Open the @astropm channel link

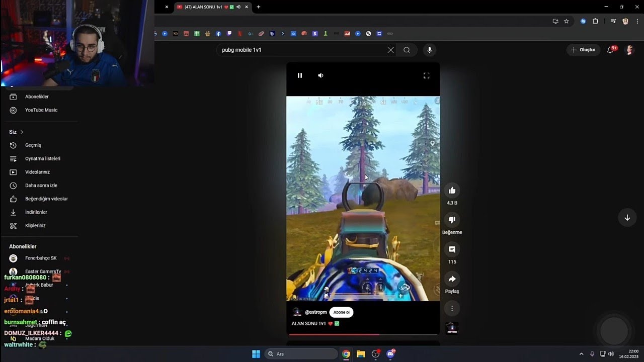pos(315,312)
